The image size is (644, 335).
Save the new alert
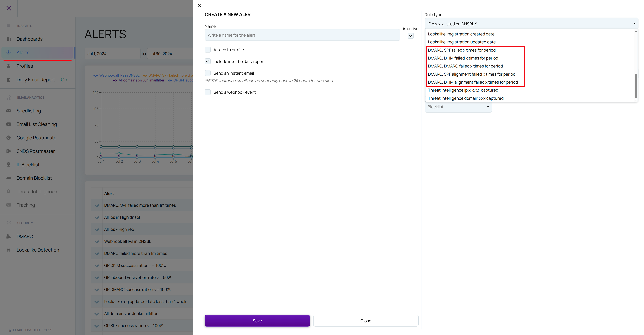257,321
